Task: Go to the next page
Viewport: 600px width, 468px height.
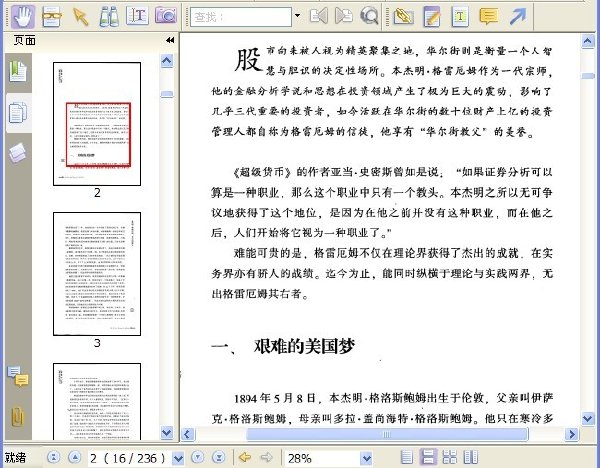Action: tap(198, 457)
